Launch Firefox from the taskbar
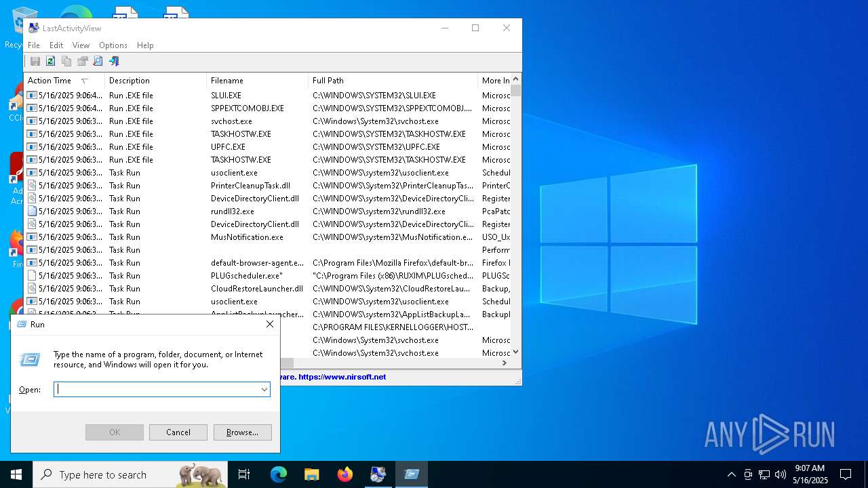The height and width of the screenshot is (488, 868). coord(345,474)
